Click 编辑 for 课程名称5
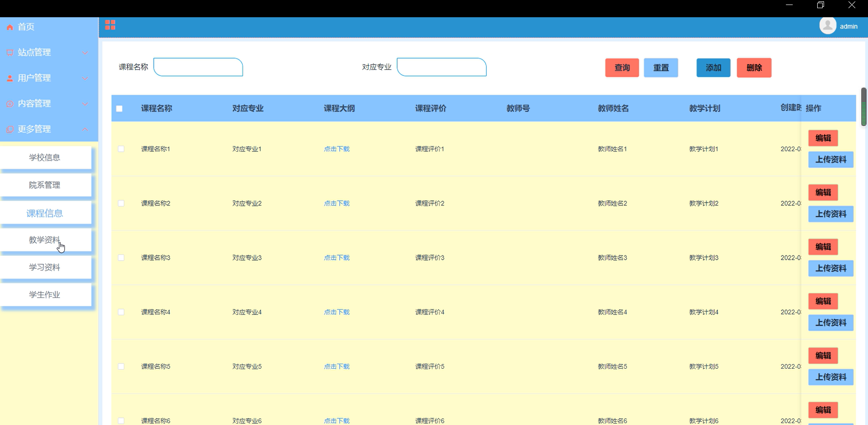The height and width of the screenshot is (425, 868). pos(823,356)
